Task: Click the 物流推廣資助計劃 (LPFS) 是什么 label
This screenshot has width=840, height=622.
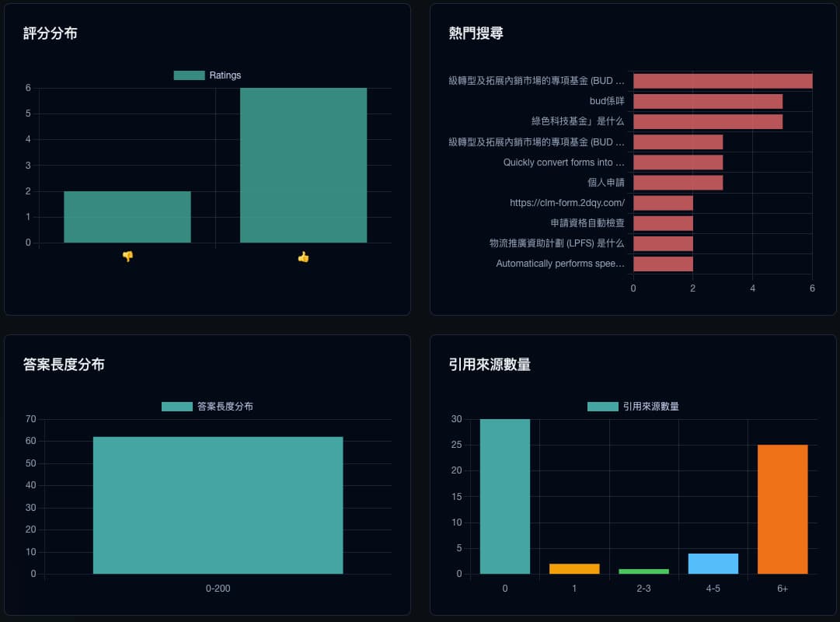Action: (x=556, y=243)
